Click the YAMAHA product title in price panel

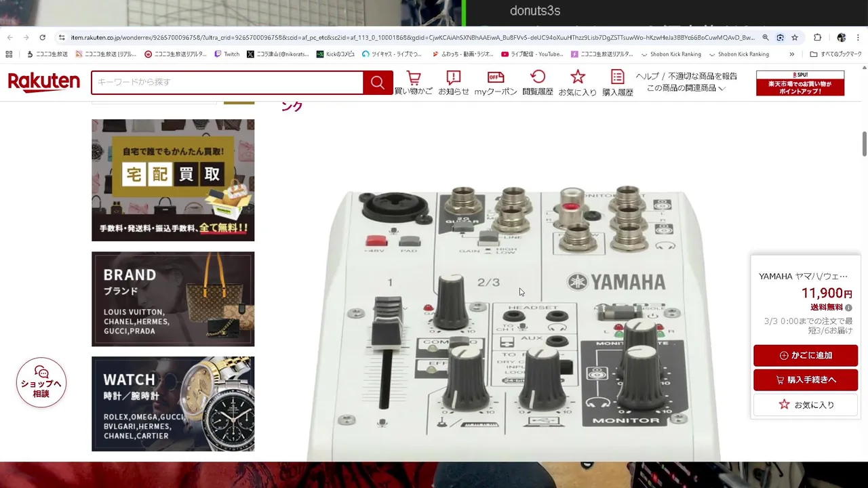point(803,276)
